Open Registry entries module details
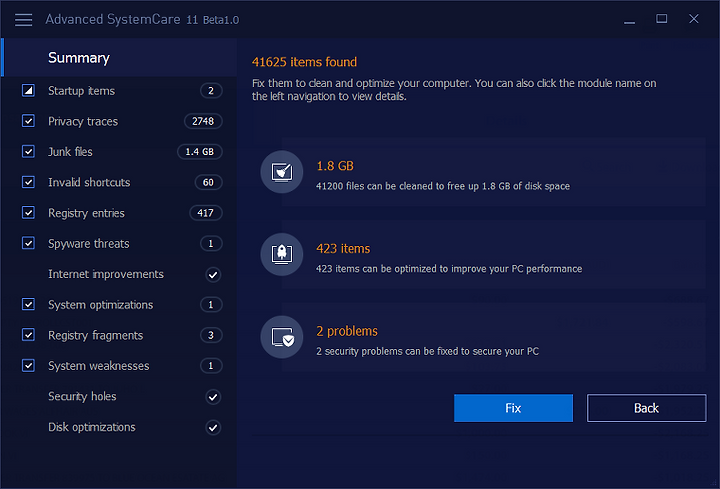This screenshot has width=720, height=489. [x=86, y=213]
